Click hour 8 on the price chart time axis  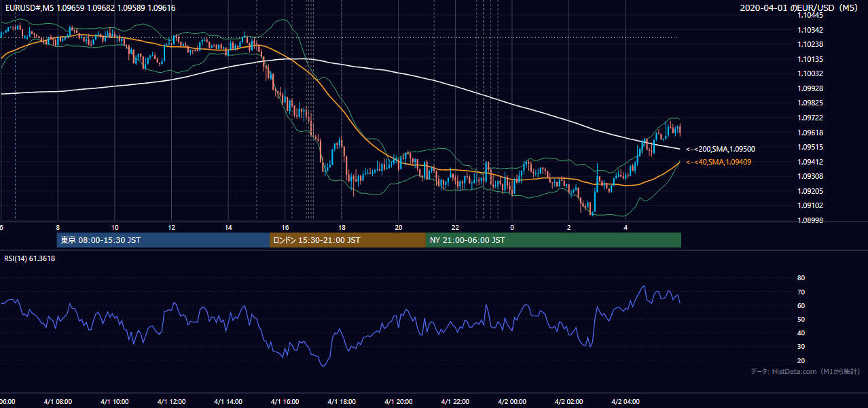tap(58, 227)
